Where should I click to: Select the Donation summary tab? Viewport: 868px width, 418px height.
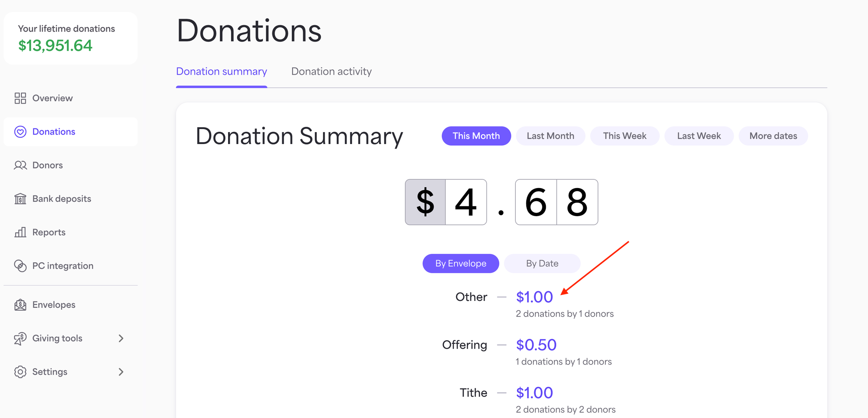tap(221, 71)
